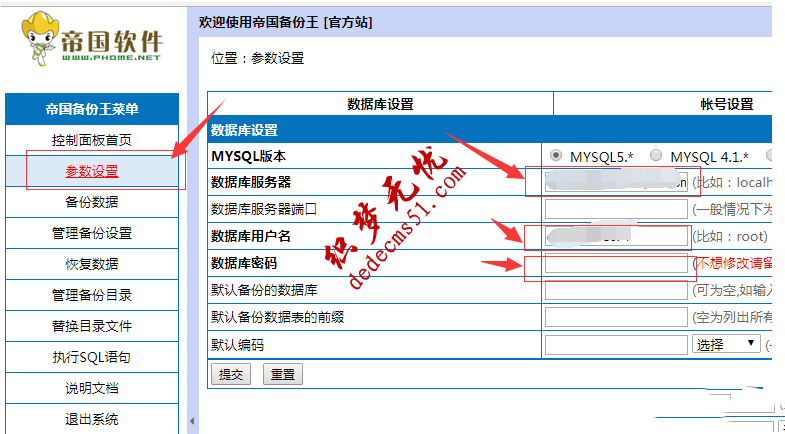Open 控制面板首页 menu item
This screenshot has height=434, width=785.
pos(92,140)
